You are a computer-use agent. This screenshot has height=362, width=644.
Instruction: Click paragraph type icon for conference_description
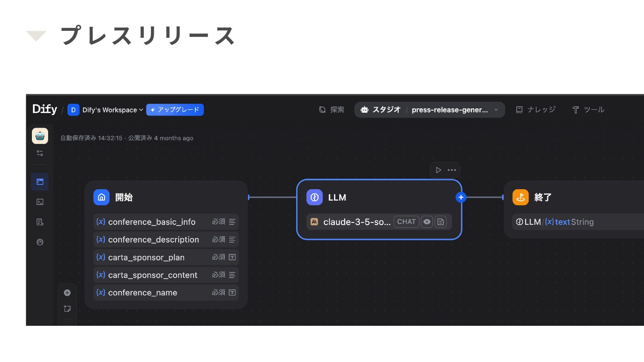(x=232, y=240)
